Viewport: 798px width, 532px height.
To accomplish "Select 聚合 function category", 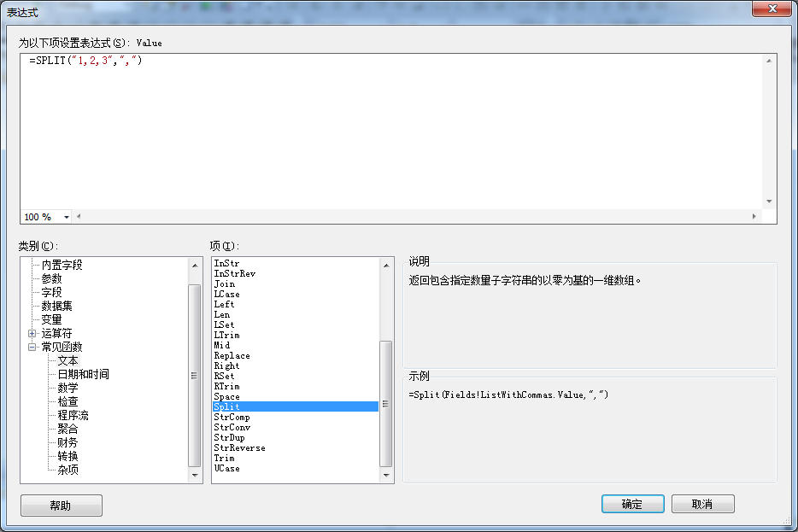I will [67, 430].
